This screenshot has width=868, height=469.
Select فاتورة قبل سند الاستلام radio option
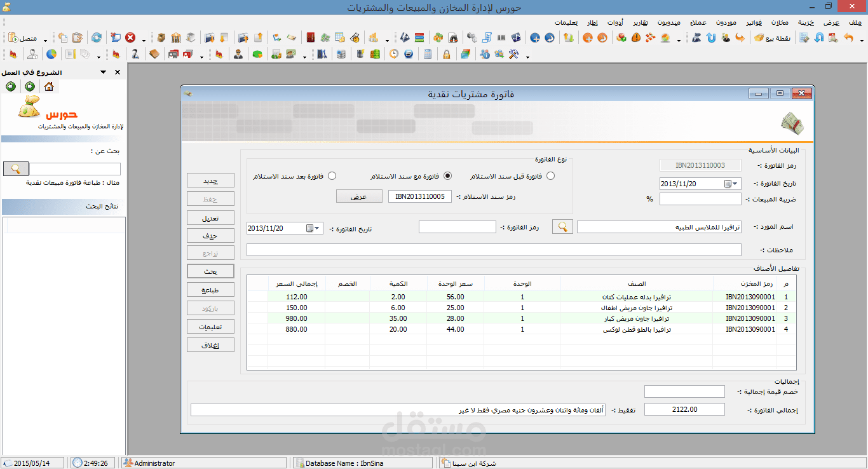click(x=550, y=176)
